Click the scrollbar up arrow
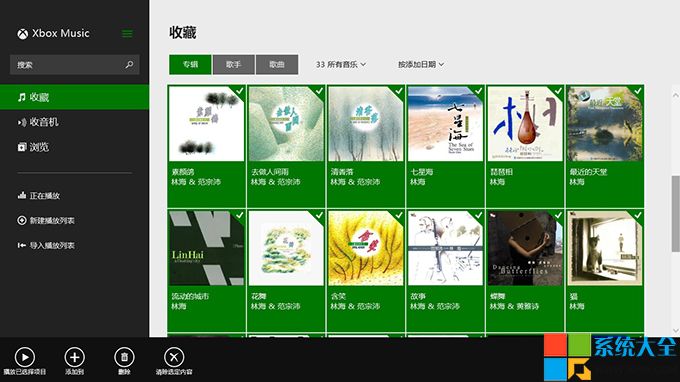Viewport: 680px width, 382px height. point(675,95)
